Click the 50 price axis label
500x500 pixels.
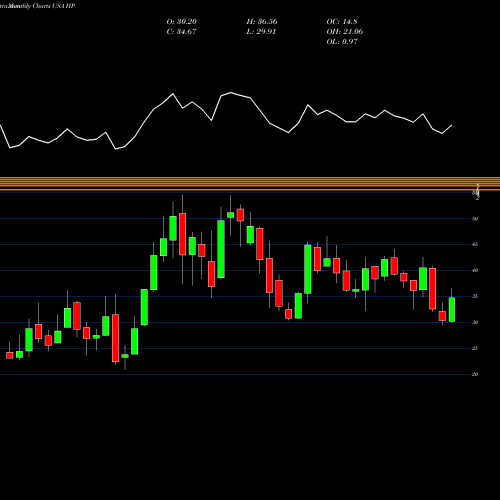(475, 219)
